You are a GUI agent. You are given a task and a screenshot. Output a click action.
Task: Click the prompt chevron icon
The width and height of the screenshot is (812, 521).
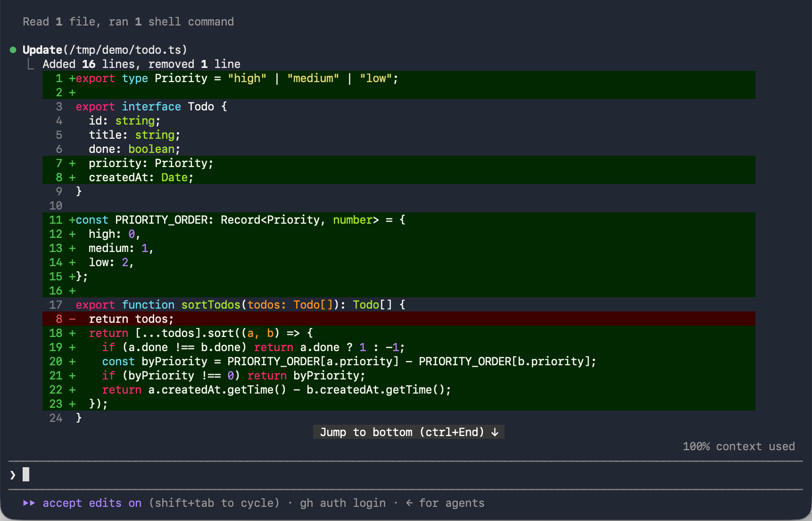tap(13, 475)
